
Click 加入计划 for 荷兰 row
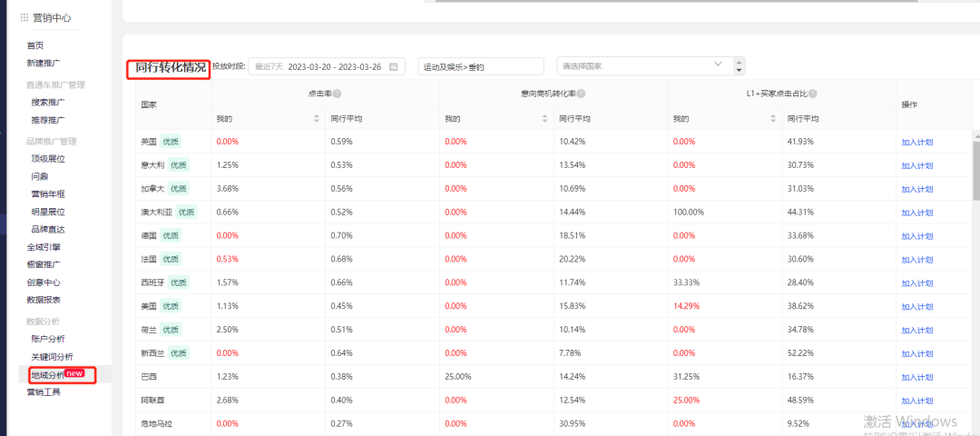916,331
